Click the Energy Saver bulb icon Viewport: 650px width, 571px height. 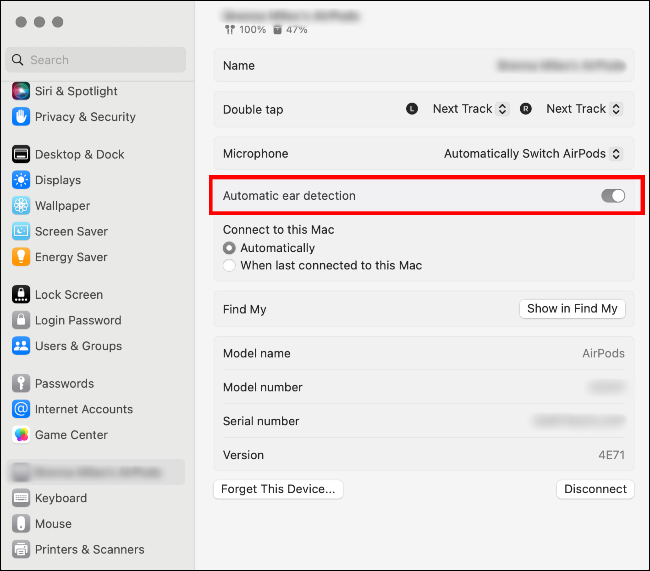(21, 257)
